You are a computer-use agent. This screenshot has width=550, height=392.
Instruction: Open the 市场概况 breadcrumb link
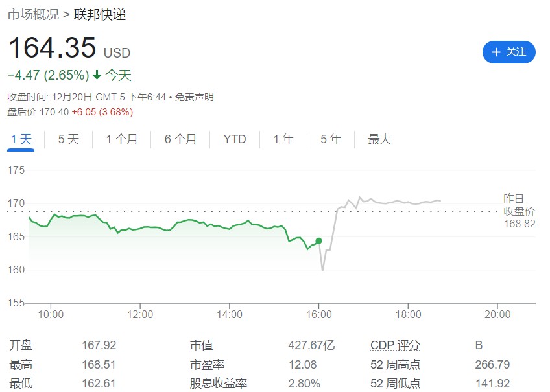(33, 14)
